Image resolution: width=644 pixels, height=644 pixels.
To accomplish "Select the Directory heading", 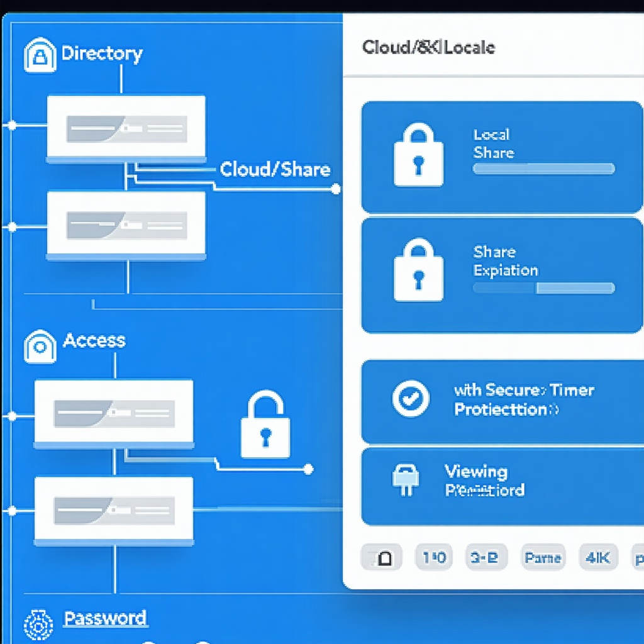I will pyautogui.click(x=102, y=53).
